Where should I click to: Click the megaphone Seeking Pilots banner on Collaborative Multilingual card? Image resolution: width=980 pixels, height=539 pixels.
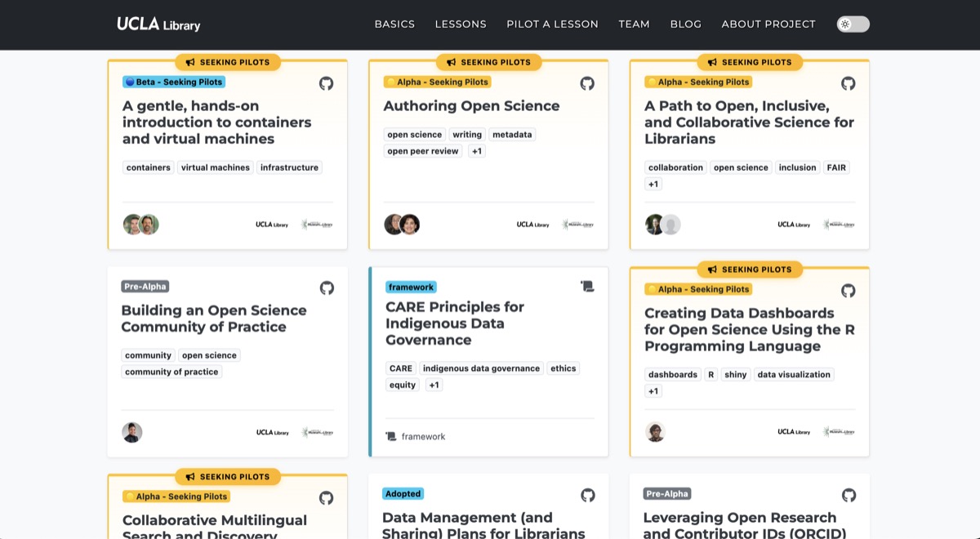(229, 476)
